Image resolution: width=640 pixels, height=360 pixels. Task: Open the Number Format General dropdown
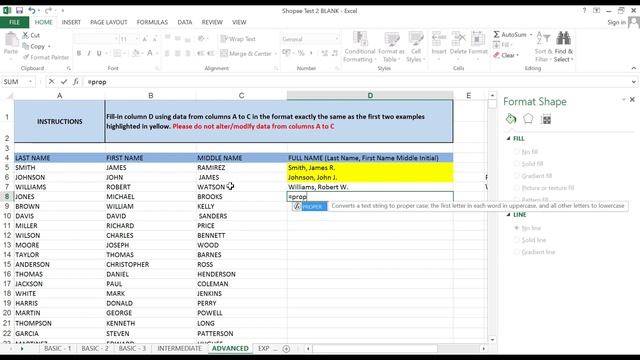coord(337,39)
